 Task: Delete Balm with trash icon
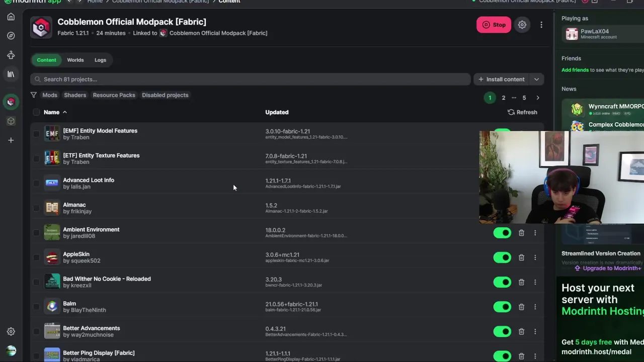click(x=521, y=307)
